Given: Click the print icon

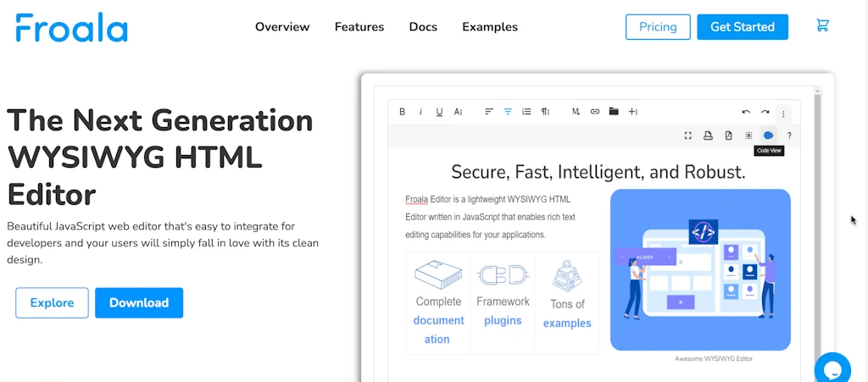Looking at the screenshot, I should coord(708,136).
